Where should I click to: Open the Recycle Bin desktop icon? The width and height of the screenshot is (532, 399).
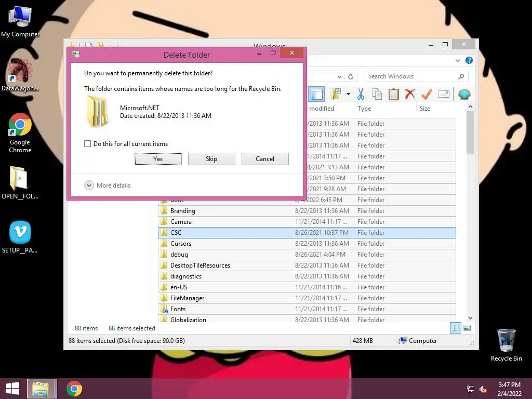coord(506,345)
